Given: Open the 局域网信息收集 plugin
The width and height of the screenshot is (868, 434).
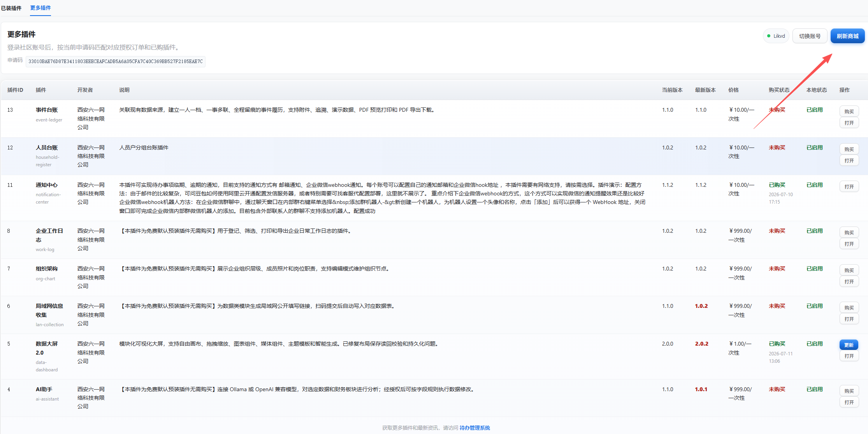Looking at the screenshot, I should tap(849, 319).
